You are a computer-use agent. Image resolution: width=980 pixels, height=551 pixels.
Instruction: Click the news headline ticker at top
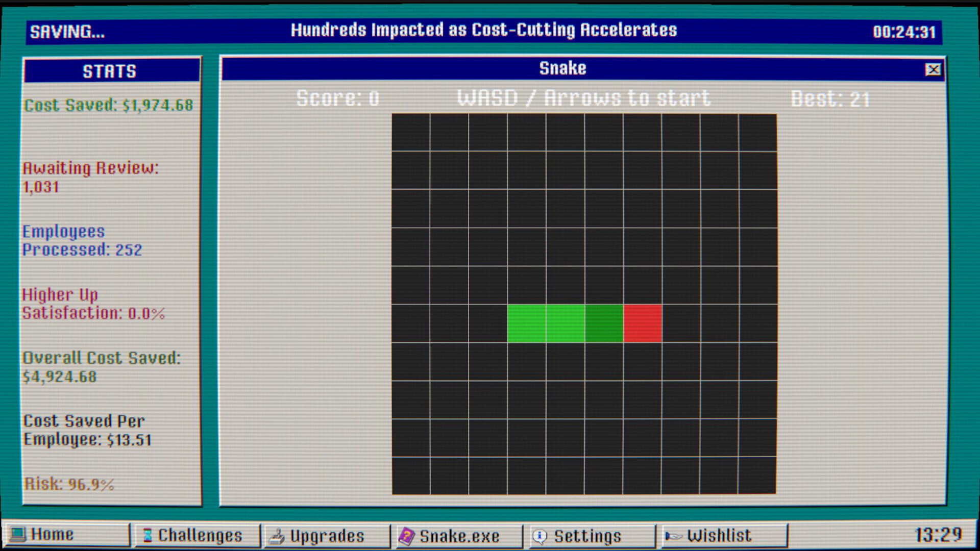coord(483,31)
